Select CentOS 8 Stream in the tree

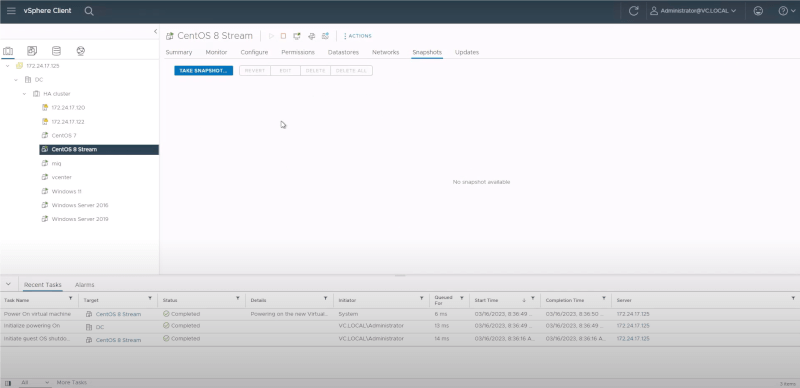[99, 150]
